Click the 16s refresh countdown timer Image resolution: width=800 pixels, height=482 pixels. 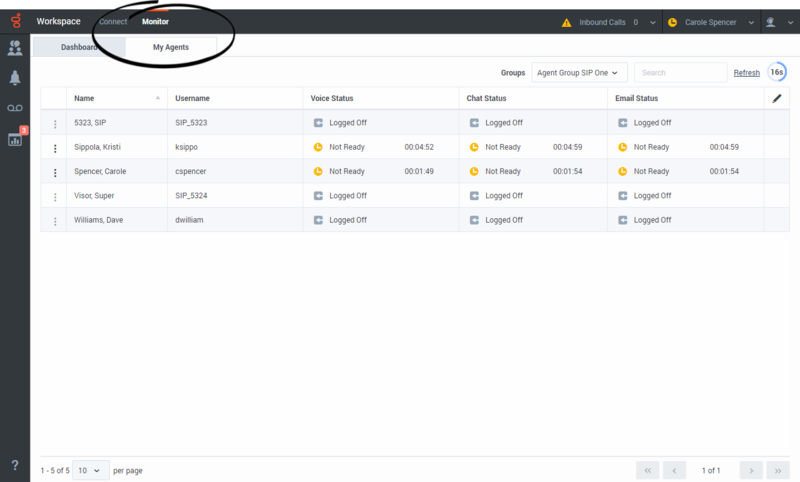click(777, 72)
